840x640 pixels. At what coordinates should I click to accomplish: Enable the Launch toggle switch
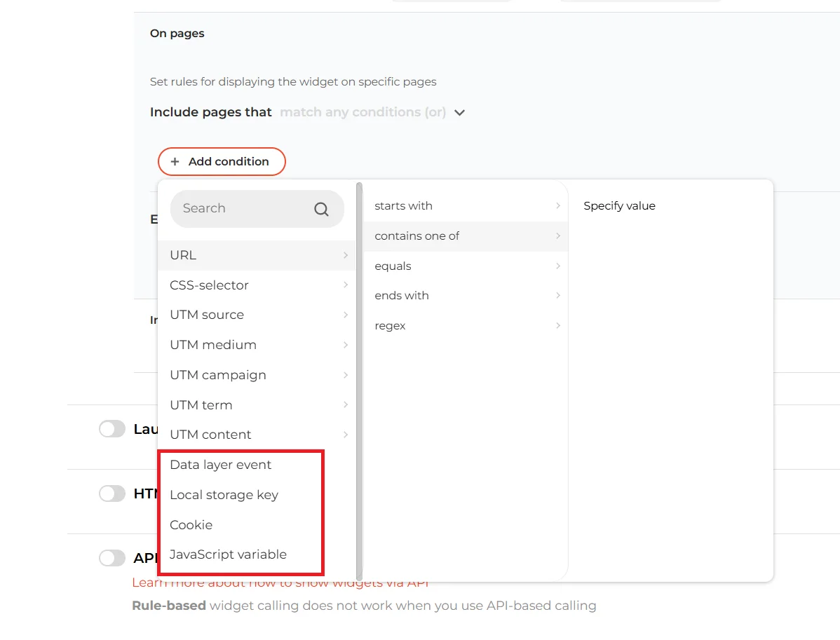[111, 428]
